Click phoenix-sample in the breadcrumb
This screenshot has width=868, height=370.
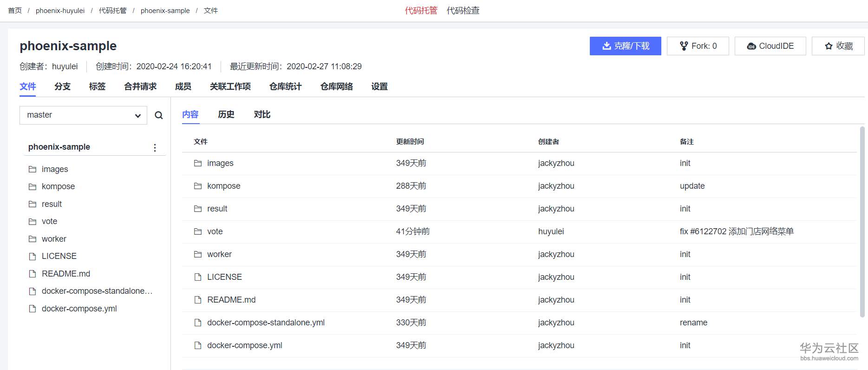[x=165, y=11]
